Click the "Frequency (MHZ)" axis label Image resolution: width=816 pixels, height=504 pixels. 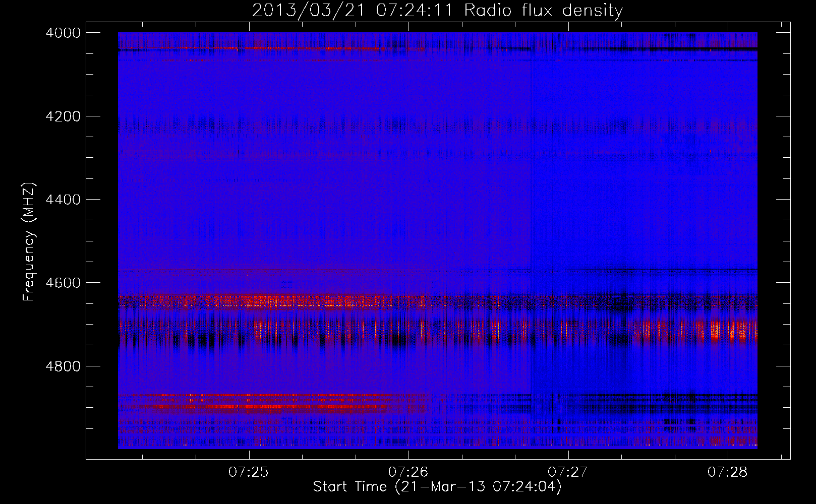(x=29, y=242)
